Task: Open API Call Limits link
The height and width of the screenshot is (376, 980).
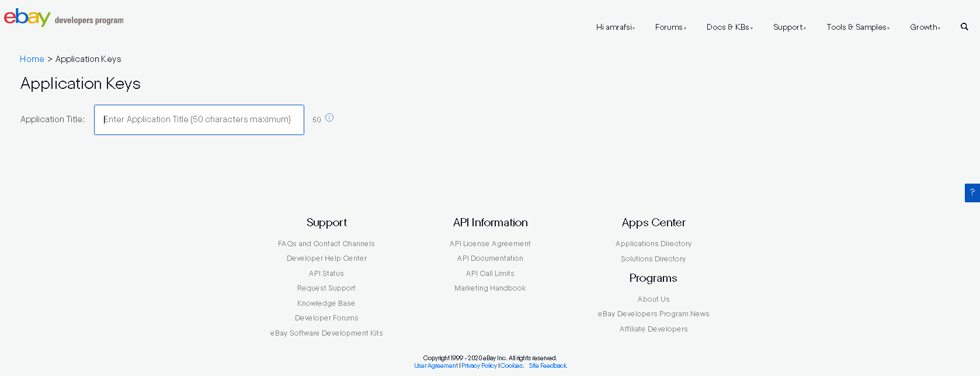Action: 491,274
